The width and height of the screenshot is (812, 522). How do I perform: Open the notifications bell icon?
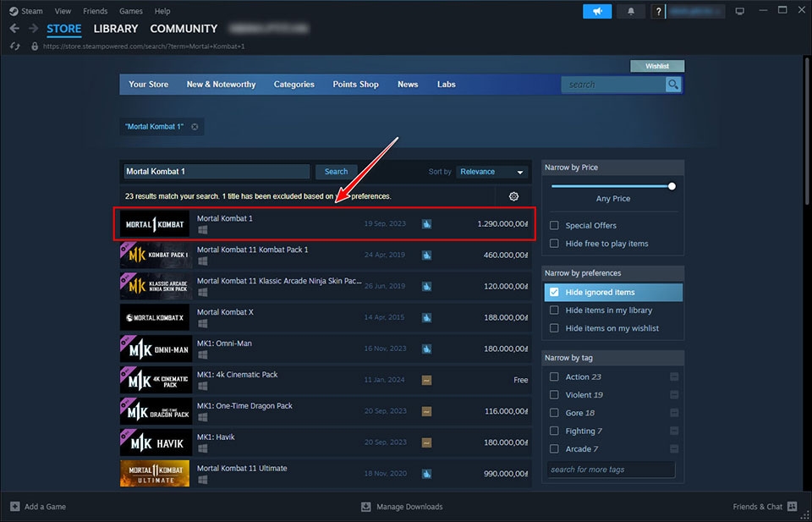(x=630, y=11)
